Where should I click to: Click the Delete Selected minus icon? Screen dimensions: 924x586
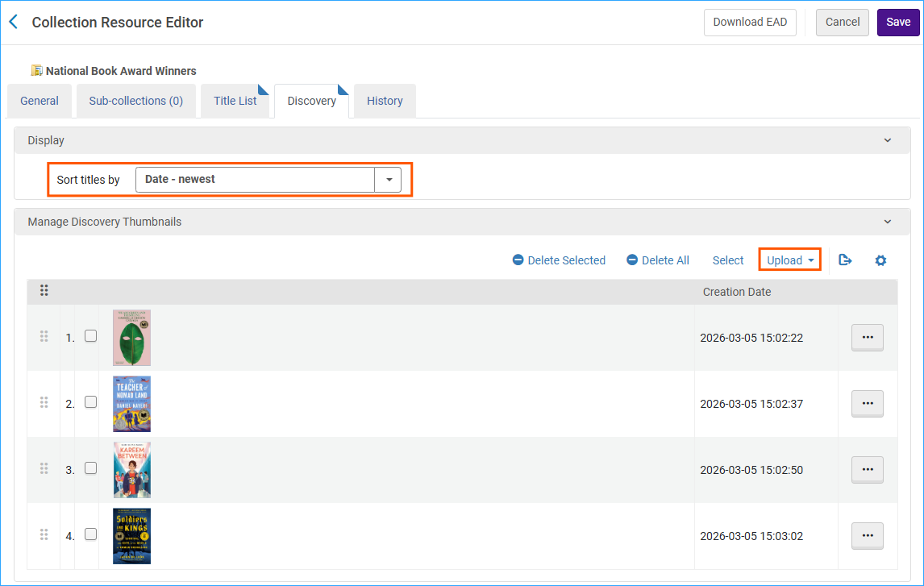516,260
